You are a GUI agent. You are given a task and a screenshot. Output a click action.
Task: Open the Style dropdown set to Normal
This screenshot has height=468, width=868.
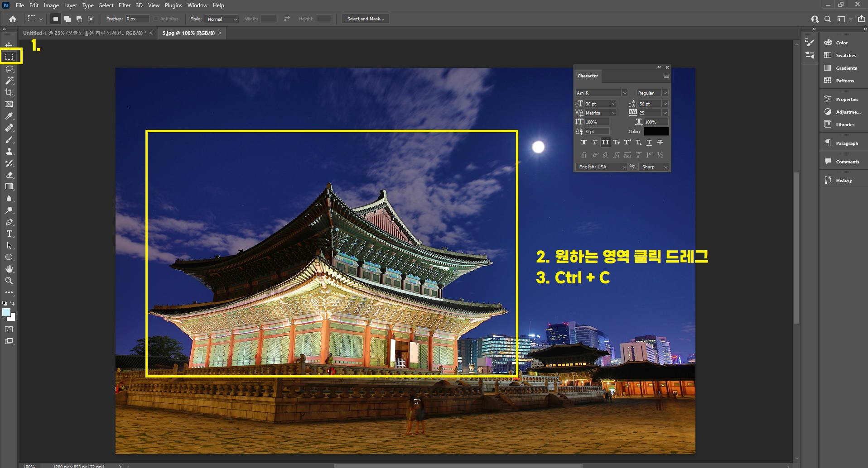click(x=222, y=19)
